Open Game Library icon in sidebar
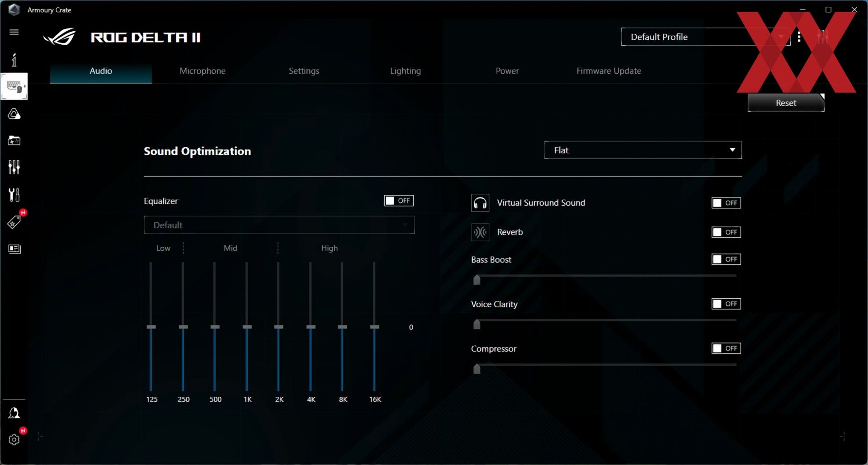 click(x=14, y=141)
